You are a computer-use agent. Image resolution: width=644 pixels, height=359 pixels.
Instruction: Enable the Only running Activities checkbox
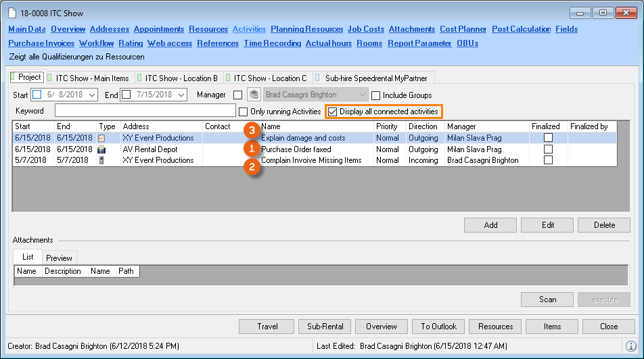pos(244,112)
